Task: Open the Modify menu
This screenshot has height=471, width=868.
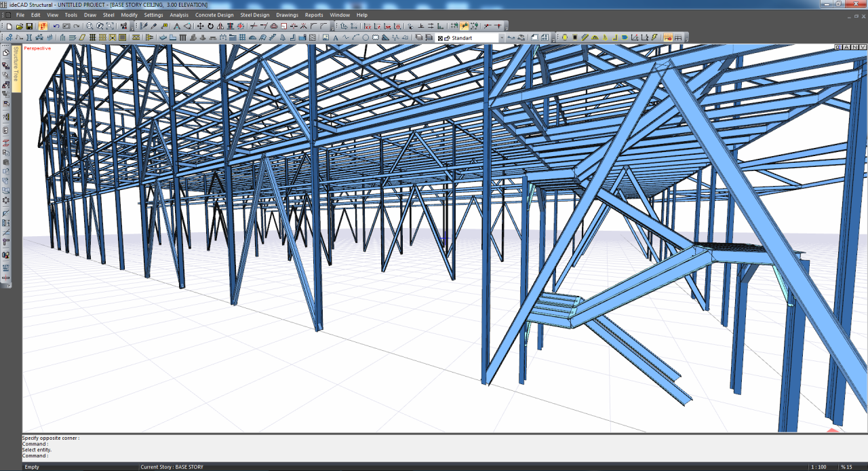Action: [x=129, y=15]
